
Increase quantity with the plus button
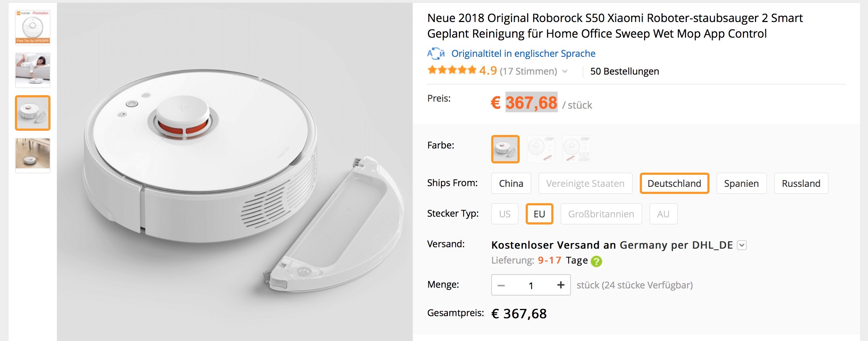coord(561,285)
